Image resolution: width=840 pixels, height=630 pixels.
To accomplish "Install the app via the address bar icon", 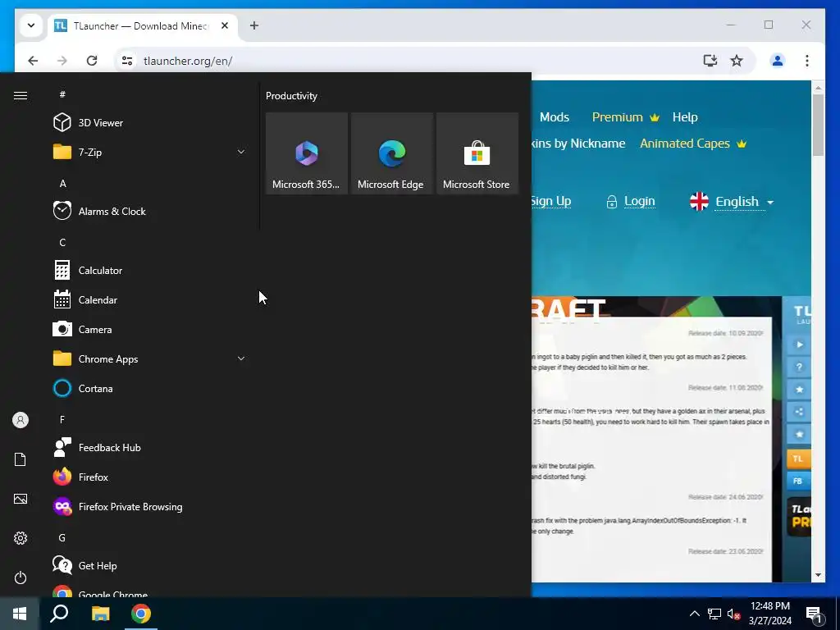I will click(710, 61).
